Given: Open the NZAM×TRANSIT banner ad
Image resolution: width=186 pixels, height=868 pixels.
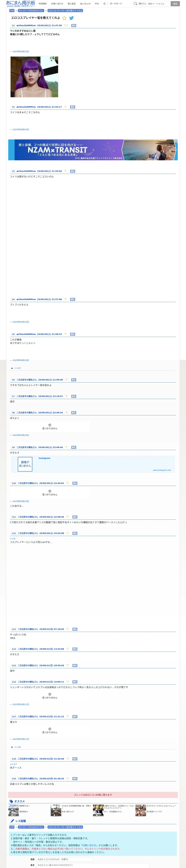Looking at the screenshot, I should pos(93,150).
